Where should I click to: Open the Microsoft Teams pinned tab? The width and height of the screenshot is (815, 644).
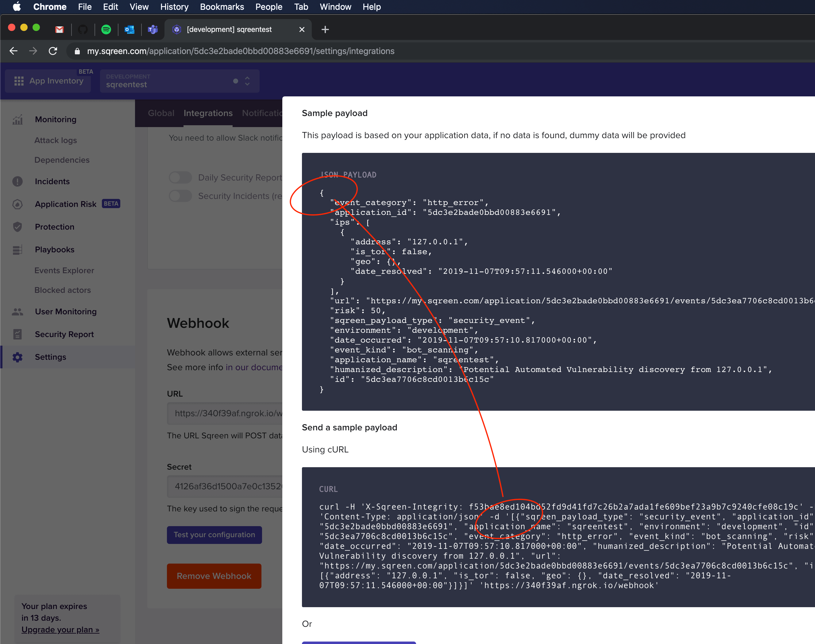[x=153, y=29]
